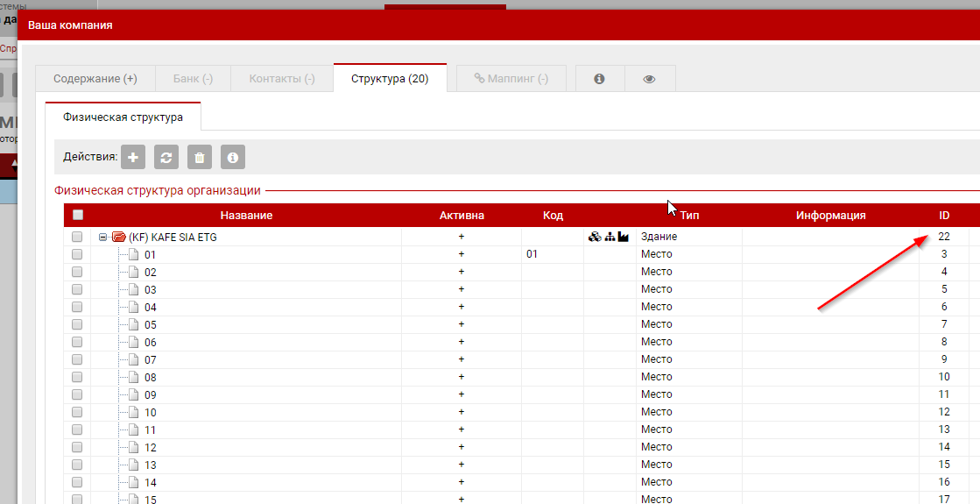
Task: Check the box for row 01
Action: click(77, 254)
